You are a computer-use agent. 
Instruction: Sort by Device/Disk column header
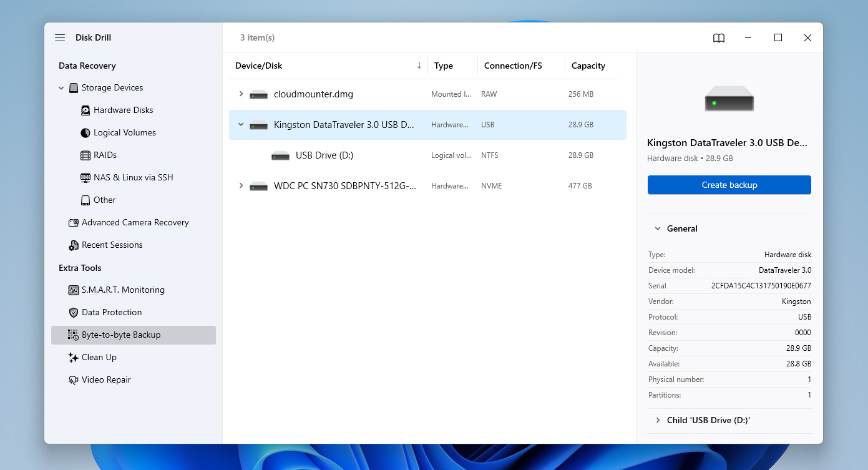(259, 66)
